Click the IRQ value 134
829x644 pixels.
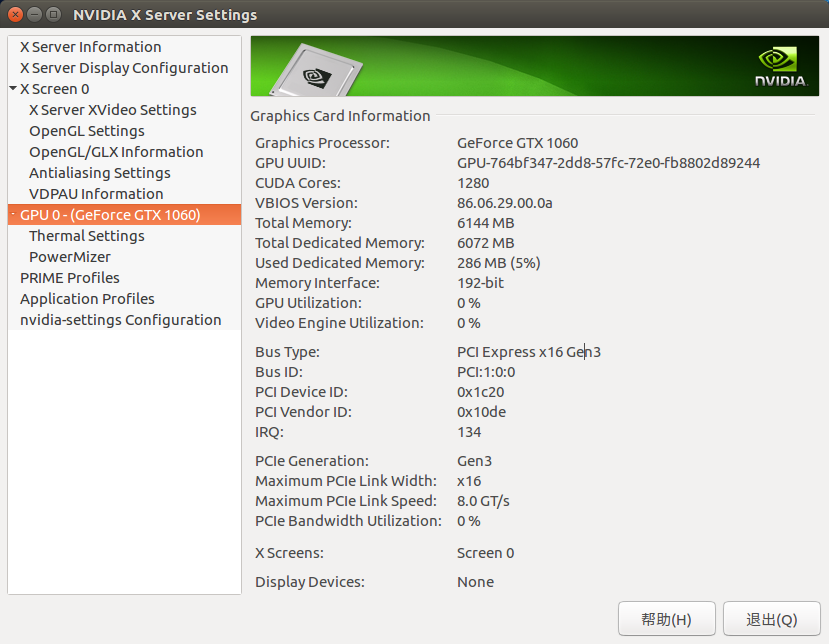pyautogui.click(x=469, y=432)
